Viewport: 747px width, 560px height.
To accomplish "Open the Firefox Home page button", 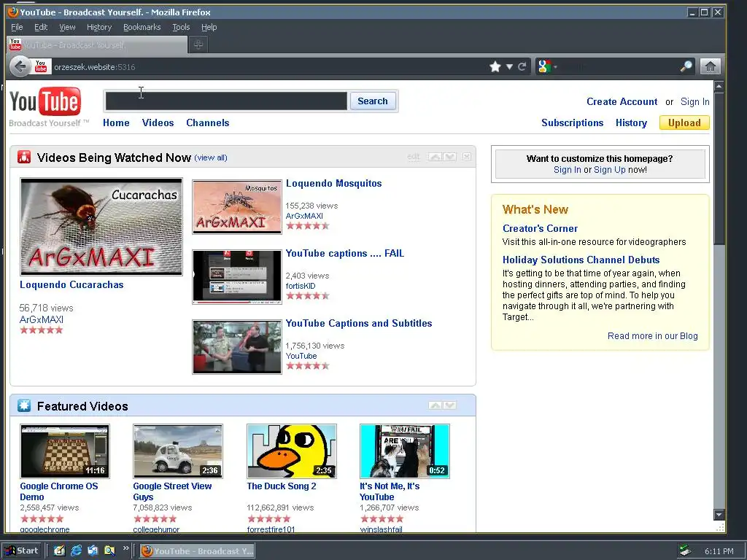I will [x=710, y=66].
